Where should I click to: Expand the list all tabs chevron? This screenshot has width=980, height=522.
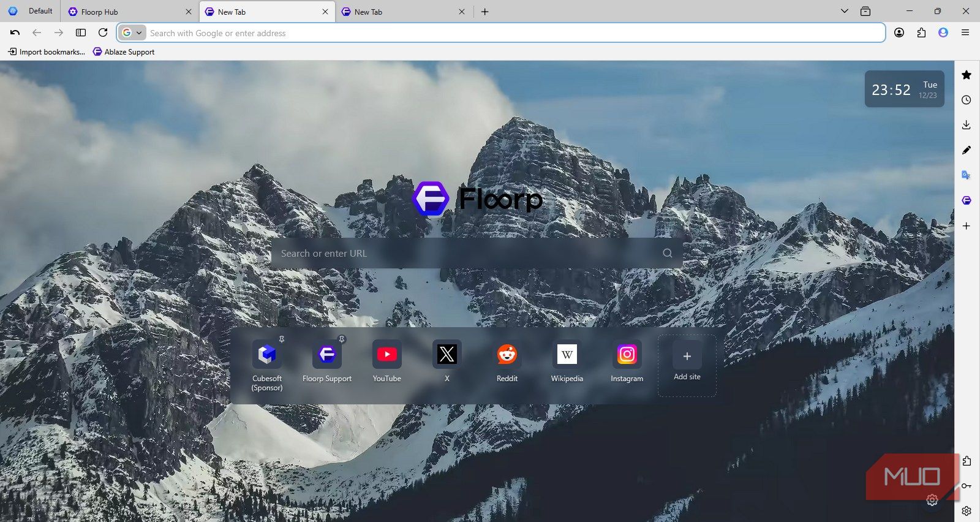[845, 11]
